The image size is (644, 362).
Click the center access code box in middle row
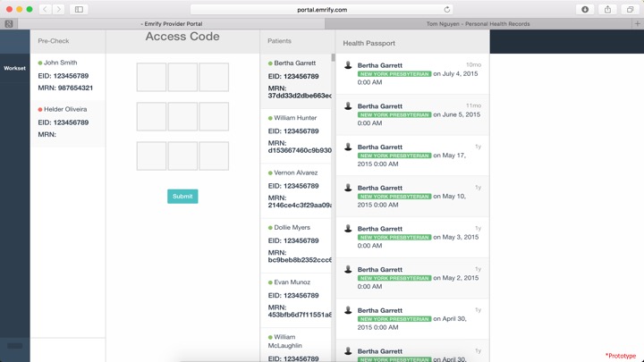[x=182, y=116]
